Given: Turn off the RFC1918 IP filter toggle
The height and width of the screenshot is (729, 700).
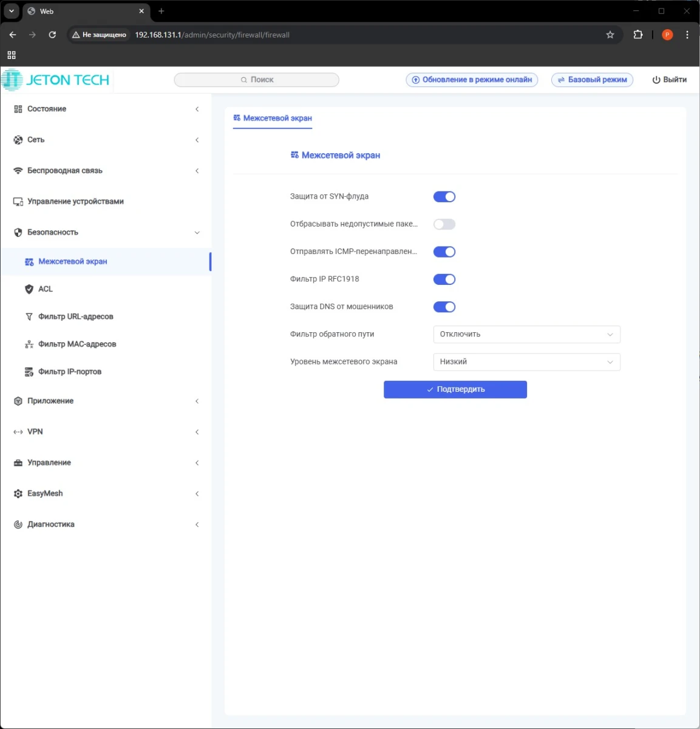Looking at the screenshot, I should 444,279.
